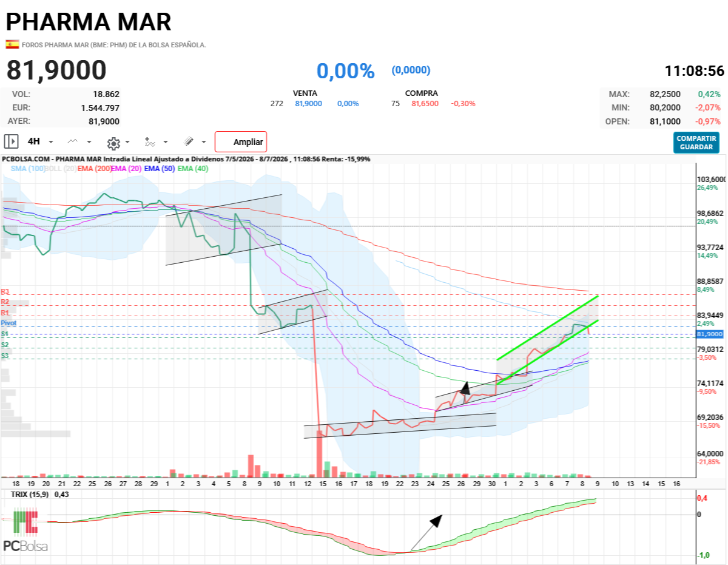Click the Spanish flag icon

[12, 44]
